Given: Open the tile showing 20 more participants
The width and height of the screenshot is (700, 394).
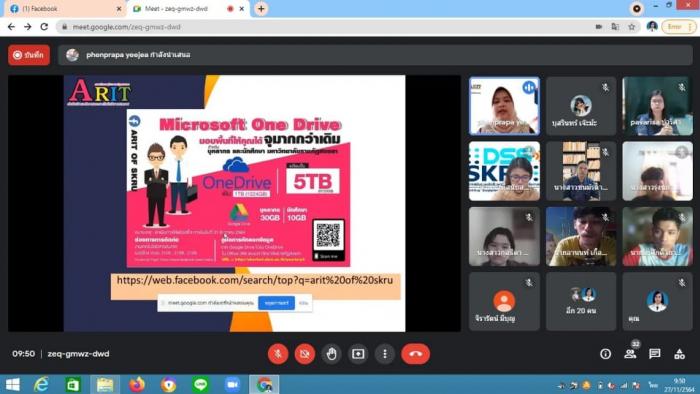Looking at the screenshot, I should click(581, 301).
